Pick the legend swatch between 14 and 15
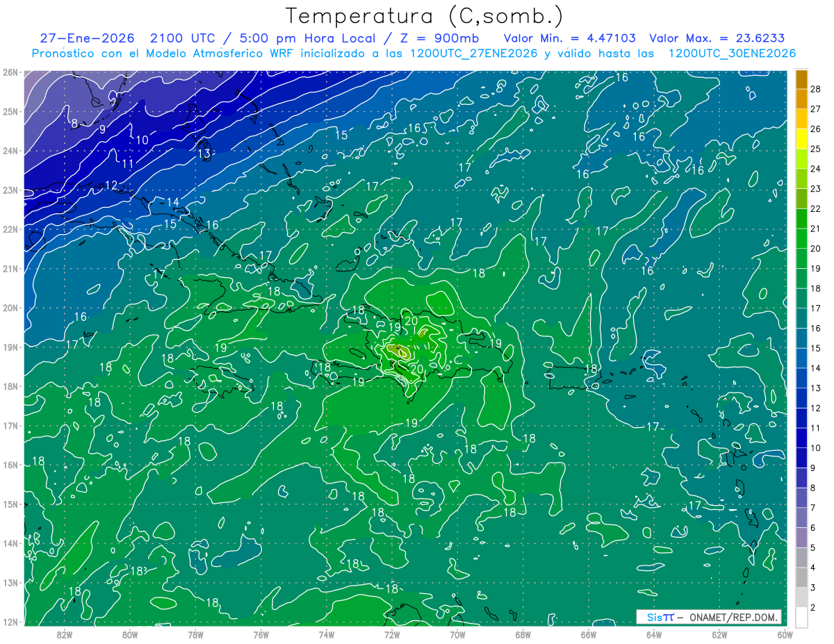Screen dimensions: 834x644 801,358
